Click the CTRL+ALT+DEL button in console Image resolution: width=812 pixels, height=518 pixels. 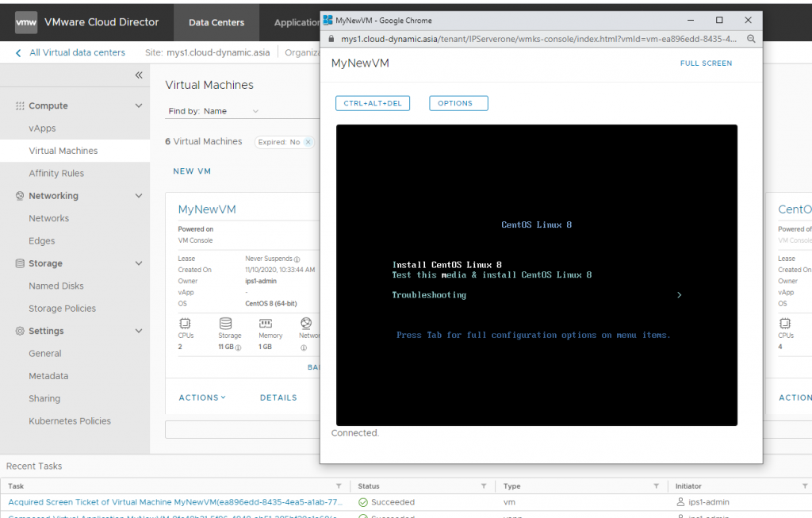coord(373,103)
